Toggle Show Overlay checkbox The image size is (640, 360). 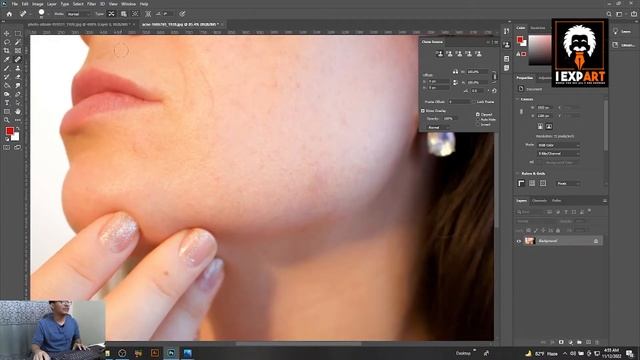[423, 111]
